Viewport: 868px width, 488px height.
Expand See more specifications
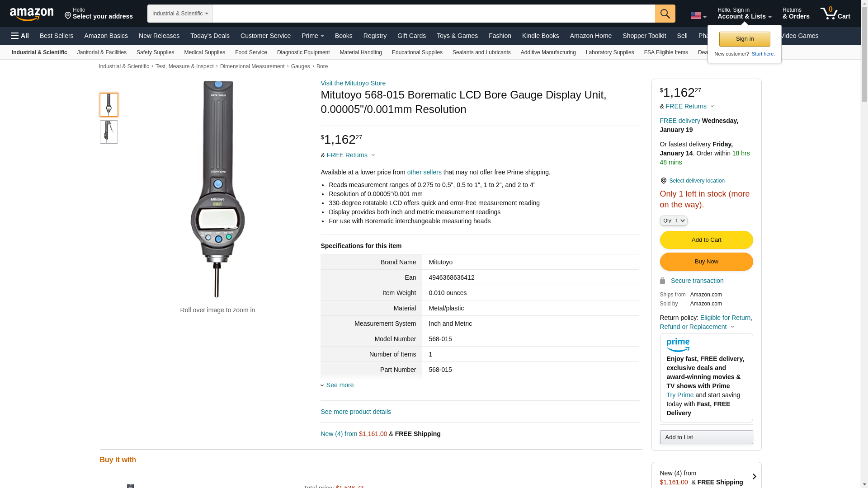[340, 385]
